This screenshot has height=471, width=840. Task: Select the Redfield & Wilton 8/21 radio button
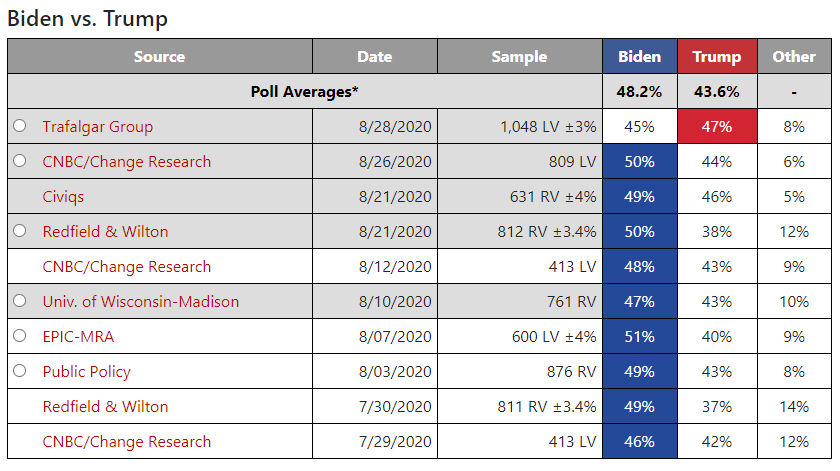pyautogui.click(x=20, y=231)
